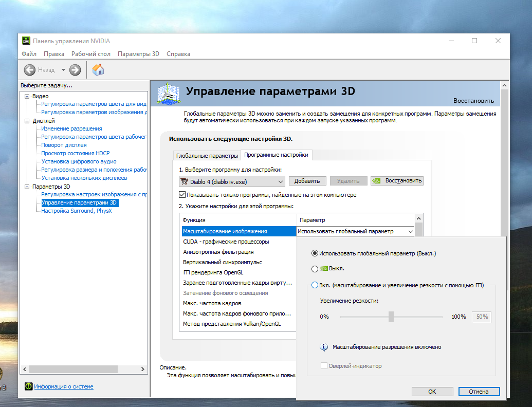Toggle the 'Оверлей-индикатор' checkbox

[324, 365]
